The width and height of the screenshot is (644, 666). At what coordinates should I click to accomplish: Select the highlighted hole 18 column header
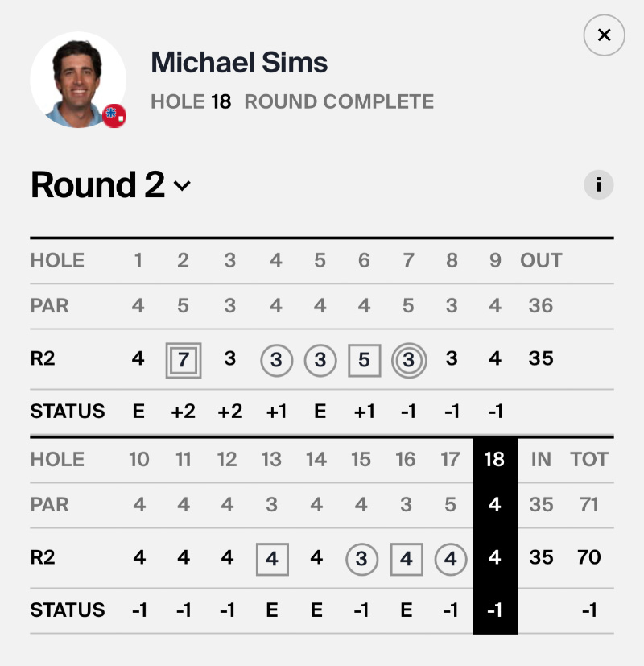[x=494, y=459]
